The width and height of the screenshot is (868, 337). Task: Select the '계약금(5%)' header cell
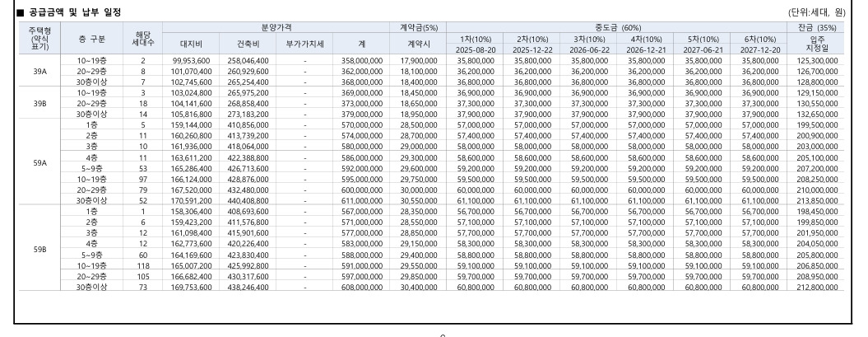coord(418,27)
